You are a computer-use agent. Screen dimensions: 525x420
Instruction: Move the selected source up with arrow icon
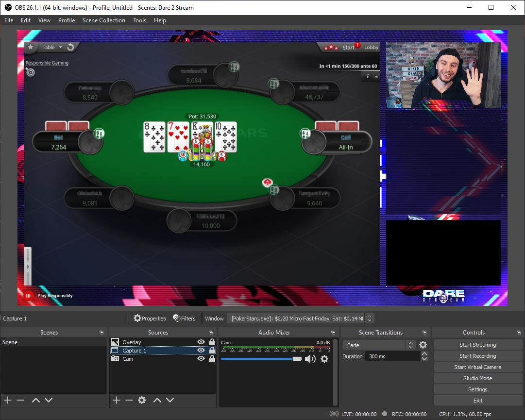156,400
